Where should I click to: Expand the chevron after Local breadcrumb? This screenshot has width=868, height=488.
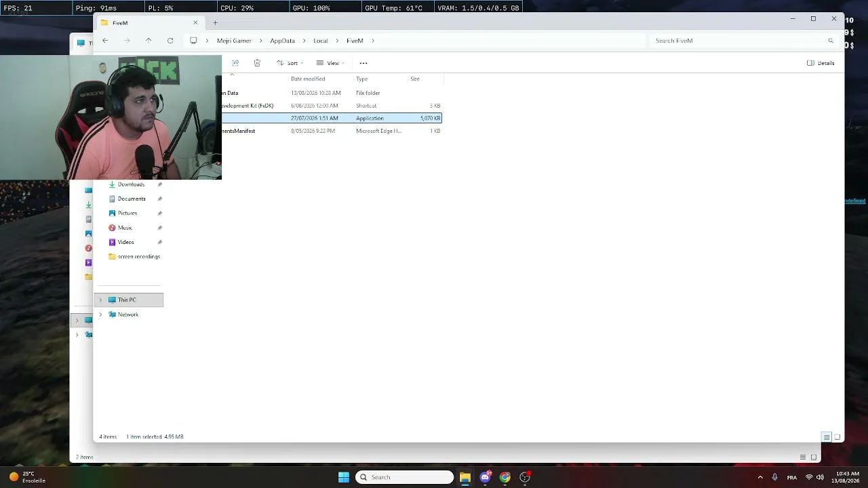(337, 41)
